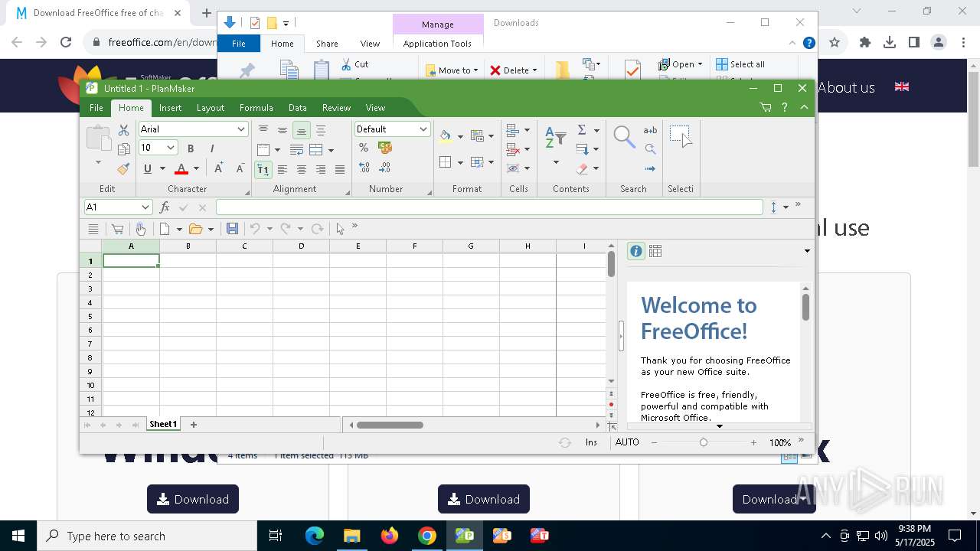The width and height of the screenshot is (980, 551).
Task: Toggle justified horizontal alignment
Action: coord(340,169)
